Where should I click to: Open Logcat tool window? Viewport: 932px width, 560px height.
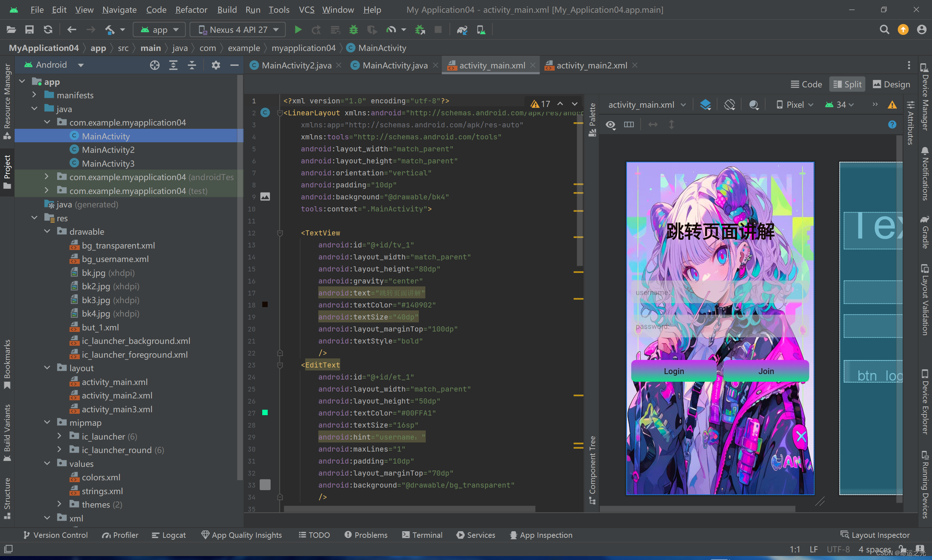click(169, 535)
